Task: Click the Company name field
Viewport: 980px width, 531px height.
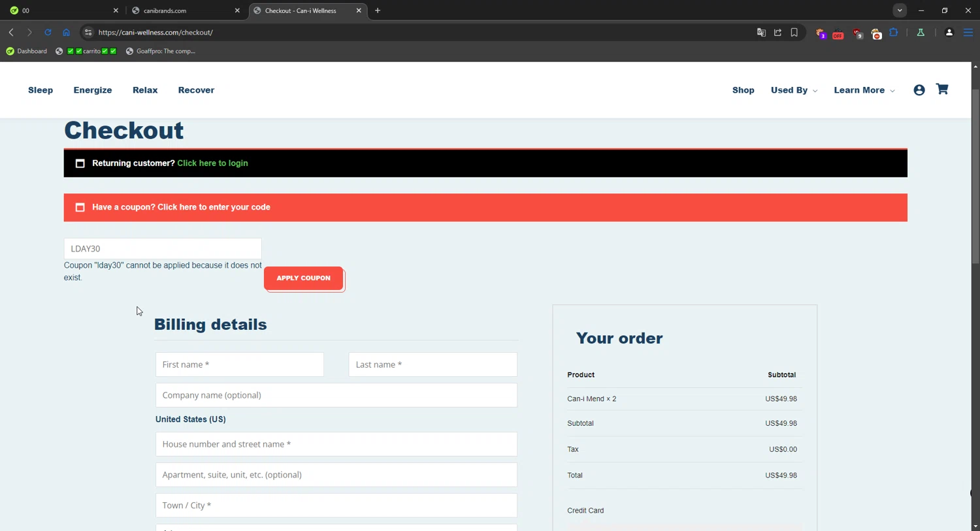Action: tap(336, 395)
